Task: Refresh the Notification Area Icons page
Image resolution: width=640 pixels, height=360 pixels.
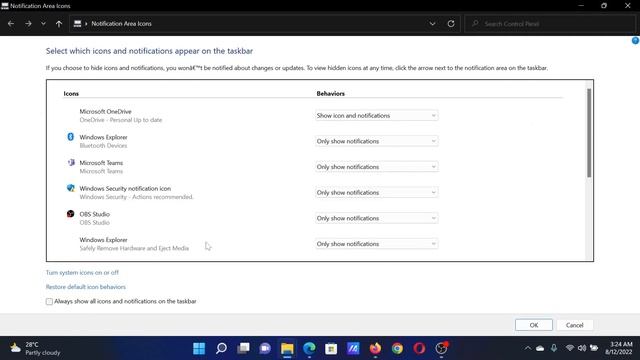Action: click(451, 24)
